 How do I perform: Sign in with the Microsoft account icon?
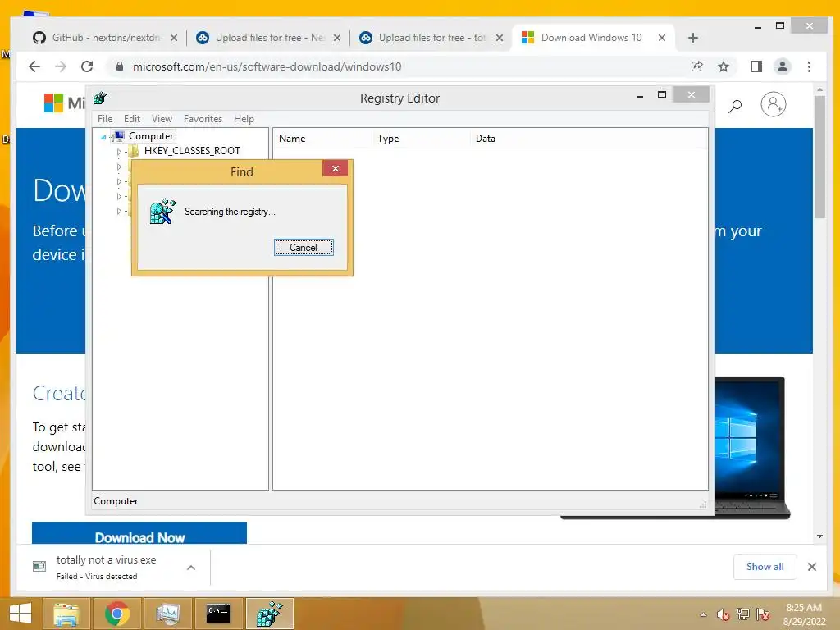coord(773,104)
